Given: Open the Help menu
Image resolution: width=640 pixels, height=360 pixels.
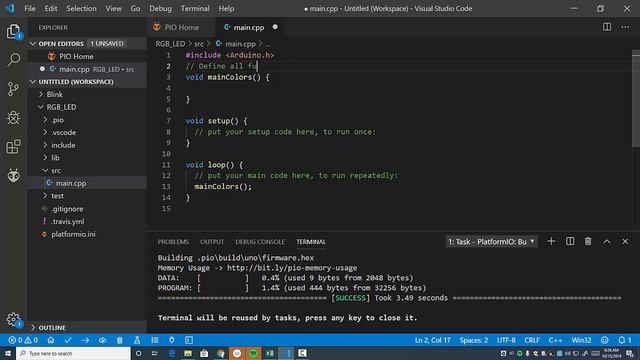Looking at the screenshot, I should pyautogui.click(x=226, y=8).
